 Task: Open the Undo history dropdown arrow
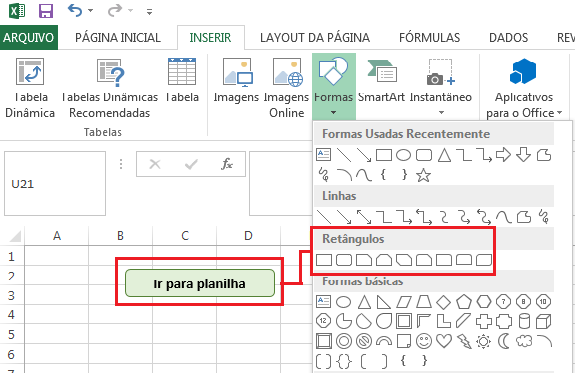[x=91, y=11]
